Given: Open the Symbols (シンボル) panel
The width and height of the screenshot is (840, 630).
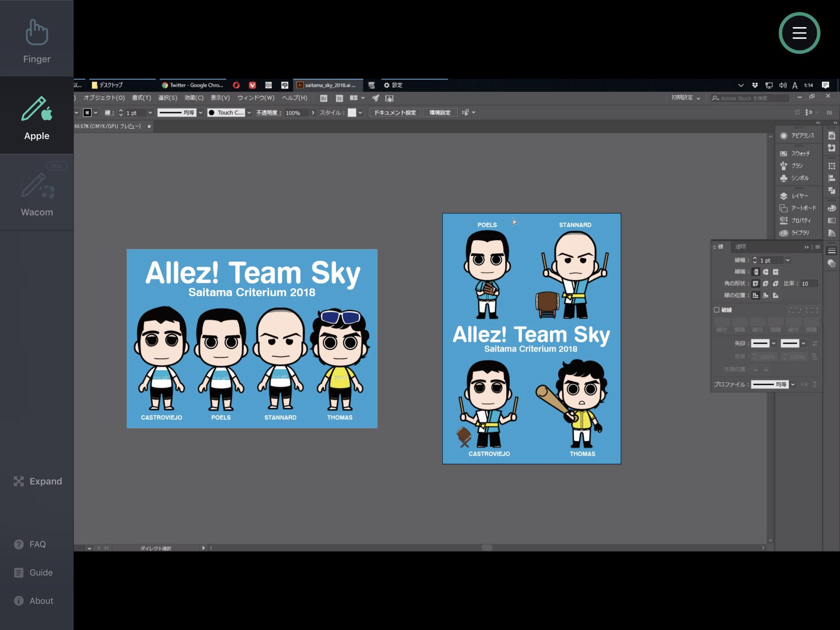Looking at the screenshot, I should pos(795,178).
